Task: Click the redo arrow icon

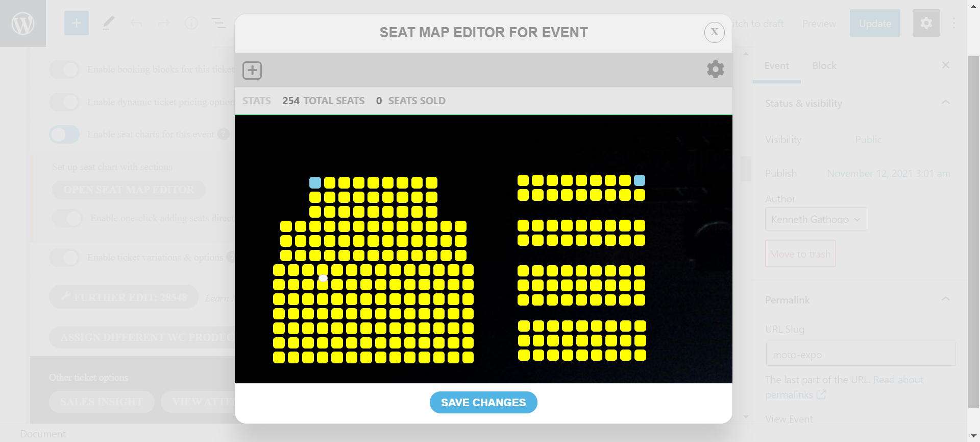Action: [x=163, y=23]
